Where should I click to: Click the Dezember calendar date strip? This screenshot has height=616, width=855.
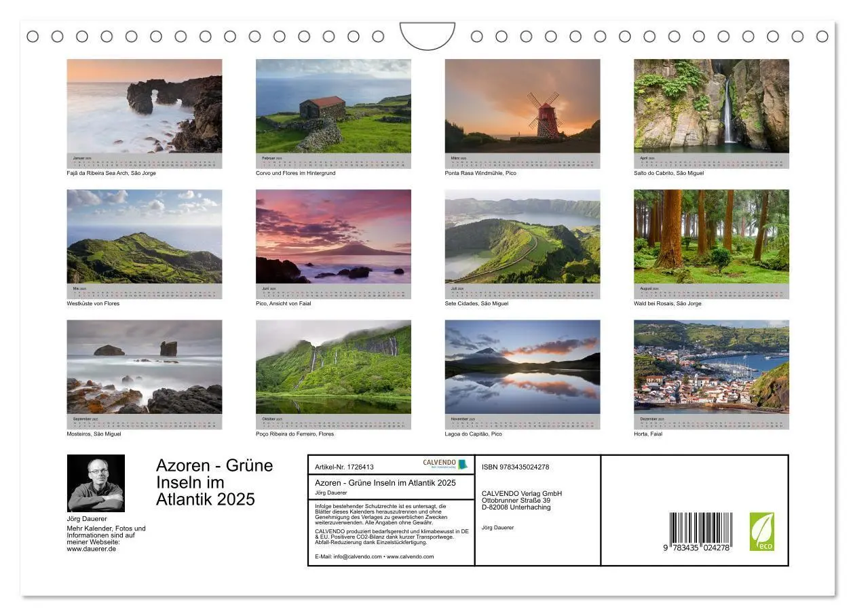(711, 422)
